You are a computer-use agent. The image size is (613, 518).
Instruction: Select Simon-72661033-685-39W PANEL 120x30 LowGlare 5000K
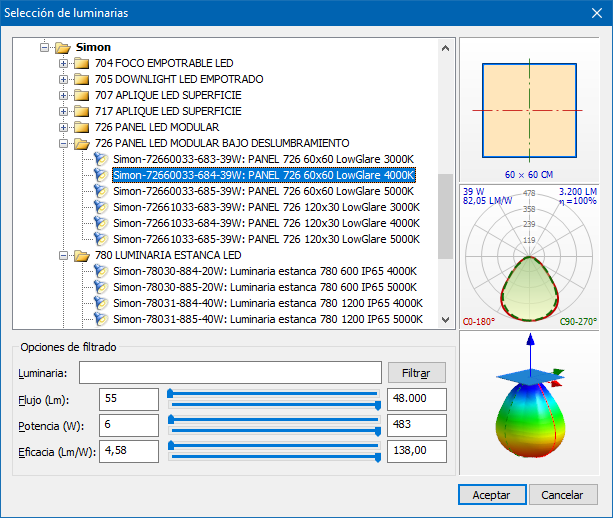pos(266,239)
